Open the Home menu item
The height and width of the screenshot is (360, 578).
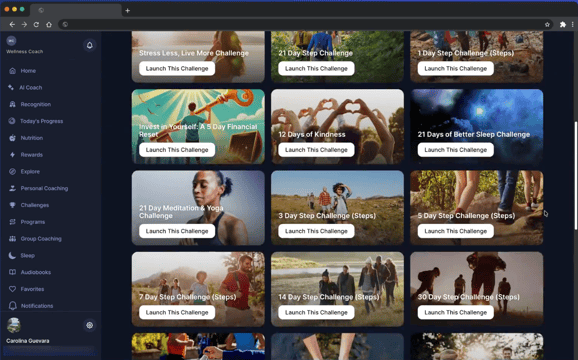pos(28,71)
